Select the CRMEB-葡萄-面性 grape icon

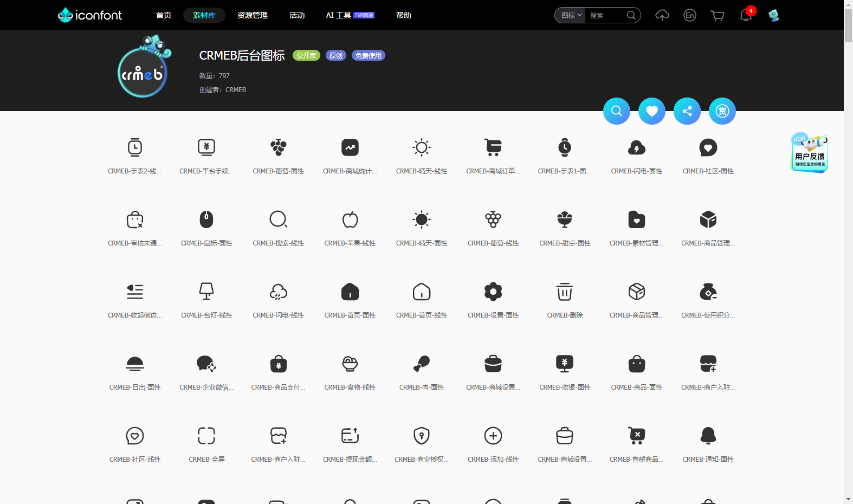coord(279,147)
